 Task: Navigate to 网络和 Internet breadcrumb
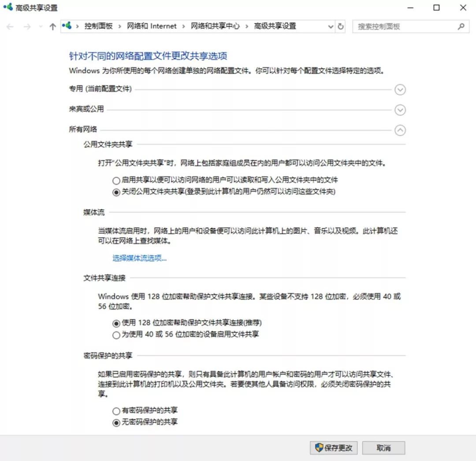click(x=152, y=26)
